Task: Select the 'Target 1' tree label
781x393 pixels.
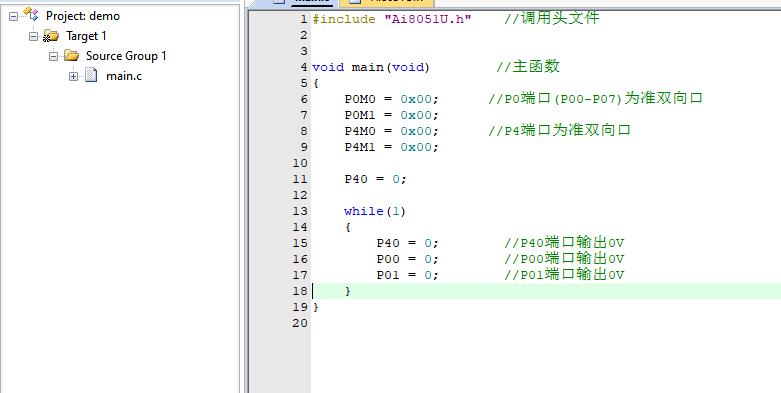Action: [86, 36]
